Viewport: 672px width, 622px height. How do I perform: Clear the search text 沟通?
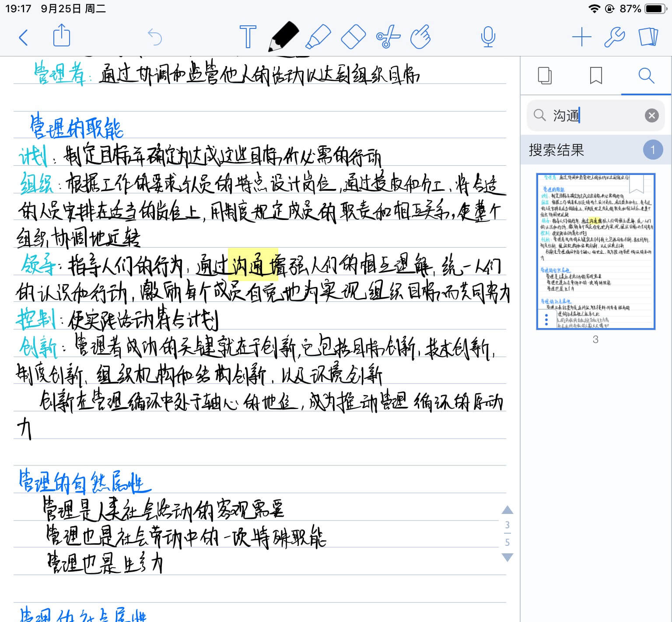pos(651,115)
